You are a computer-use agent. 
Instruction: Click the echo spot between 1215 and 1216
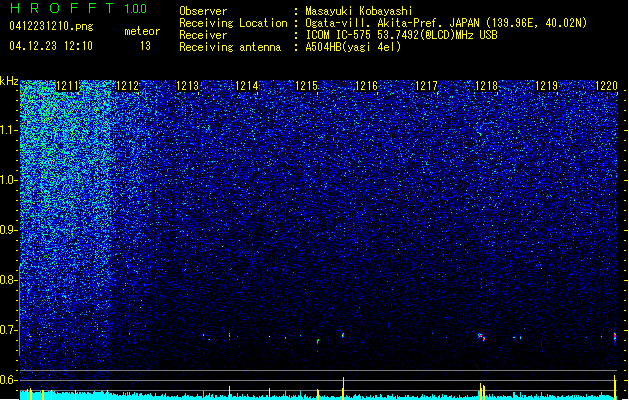(343, 335)
